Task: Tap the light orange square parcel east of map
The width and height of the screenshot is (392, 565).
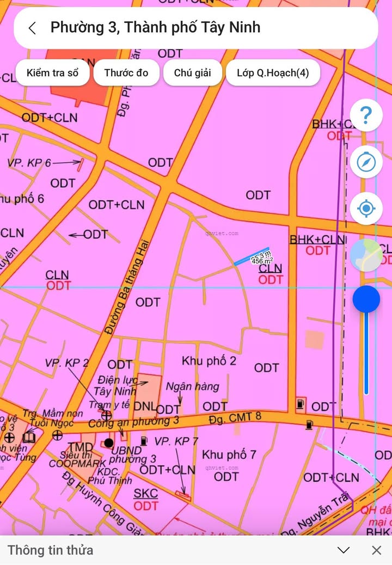Action: click(x=315, y=340)
